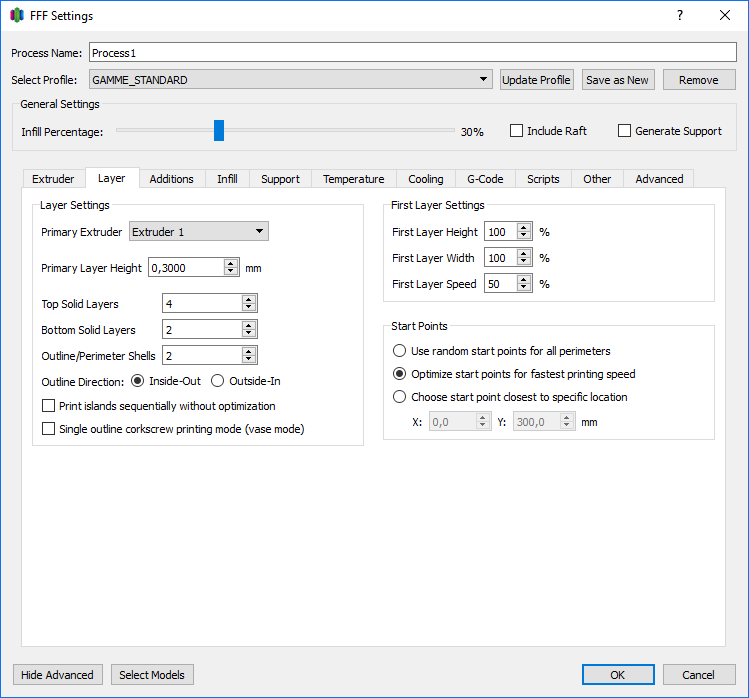This screenshot has width=749, height=698.
Task: Click the Update Profile button
Action: point(536,80)
